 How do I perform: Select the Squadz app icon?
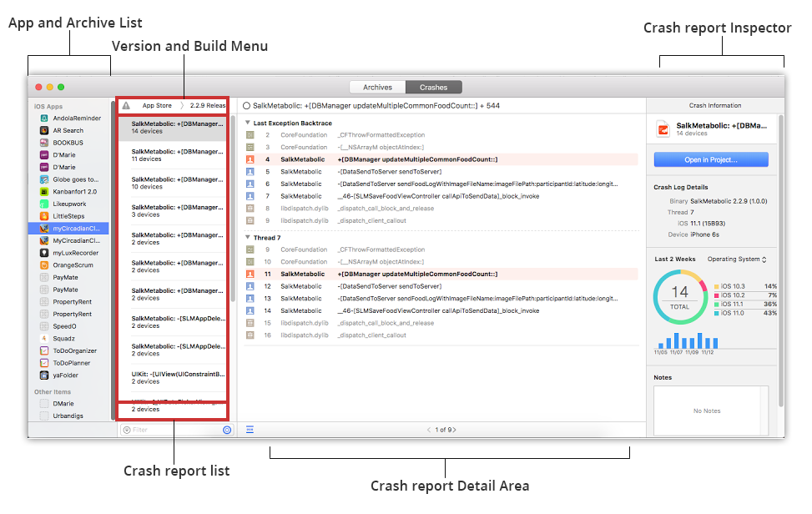44,339
